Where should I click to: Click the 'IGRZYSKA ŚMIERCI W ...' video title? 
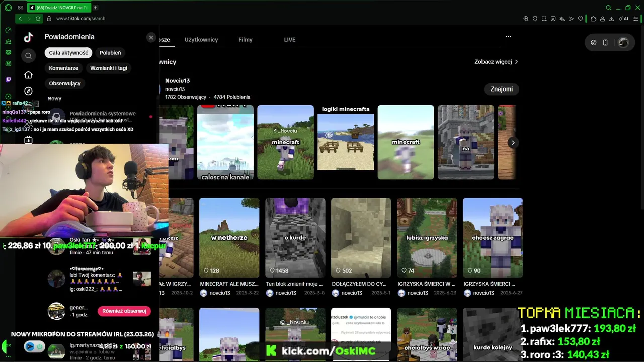tap(427, 284)
